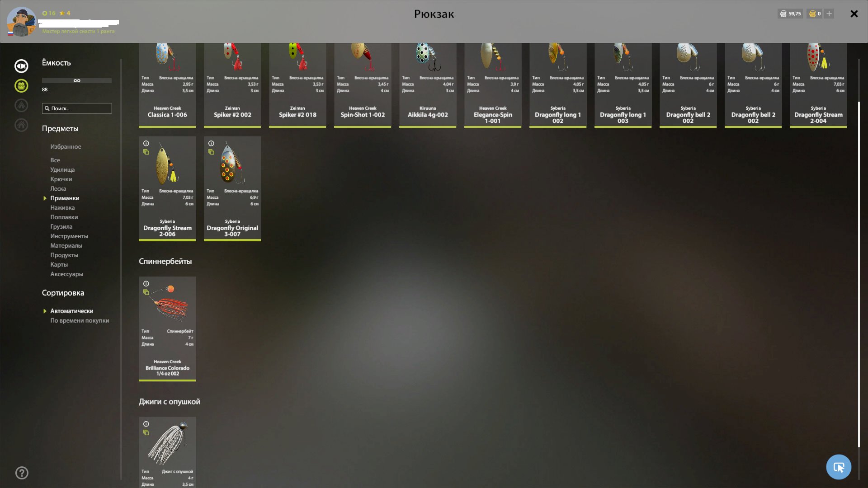The width and height of the screenshot is (868, 488).
Task: Click the Поиск search field
Action: click(77, 108)
